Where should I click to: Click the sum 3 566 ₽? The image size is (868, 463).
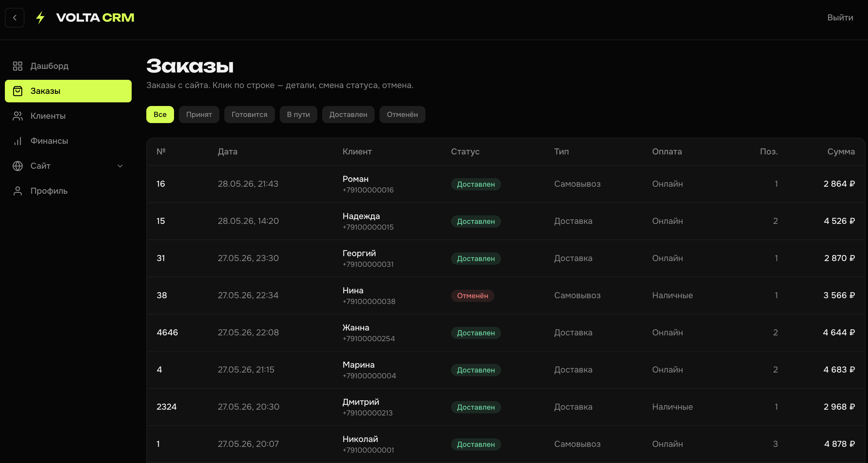839,295
